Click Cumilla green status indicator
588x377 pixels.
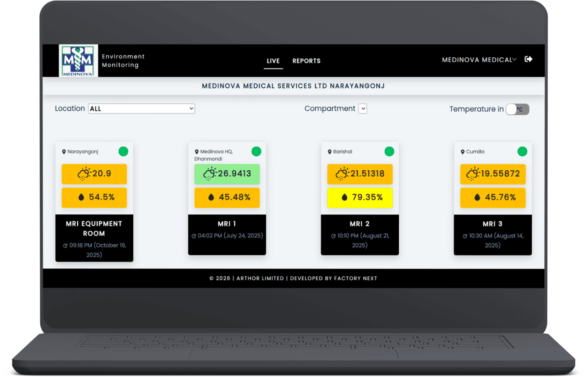point(522,151)
